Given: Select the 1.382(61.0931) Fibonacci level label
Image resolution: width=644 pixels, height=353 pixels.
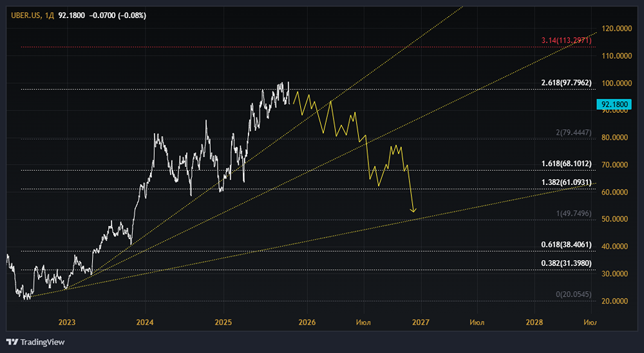Looking at the screenshot, I should 566,182.
